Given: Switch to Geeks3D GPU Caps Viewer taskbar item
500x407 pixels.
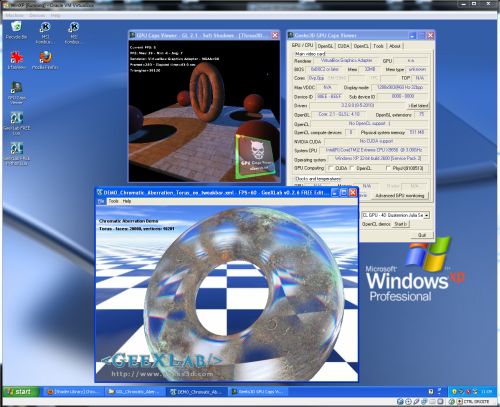Looking at the screenshot, I should [x=258, y=392].
